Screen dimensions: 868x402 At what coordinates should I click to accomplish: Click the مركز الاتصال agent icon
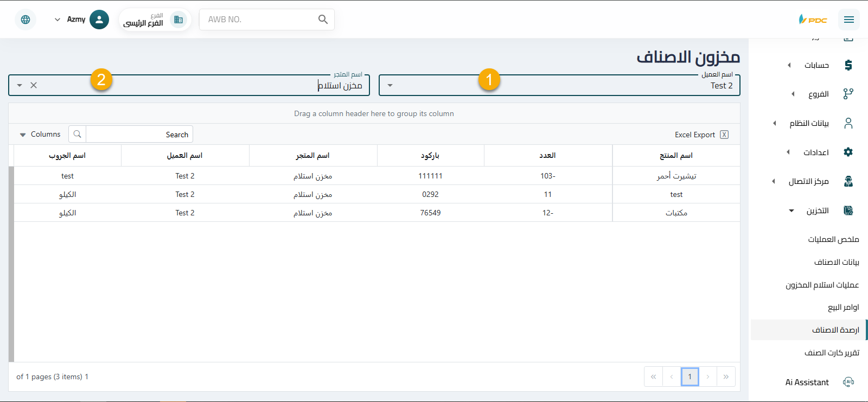[848, 181]
